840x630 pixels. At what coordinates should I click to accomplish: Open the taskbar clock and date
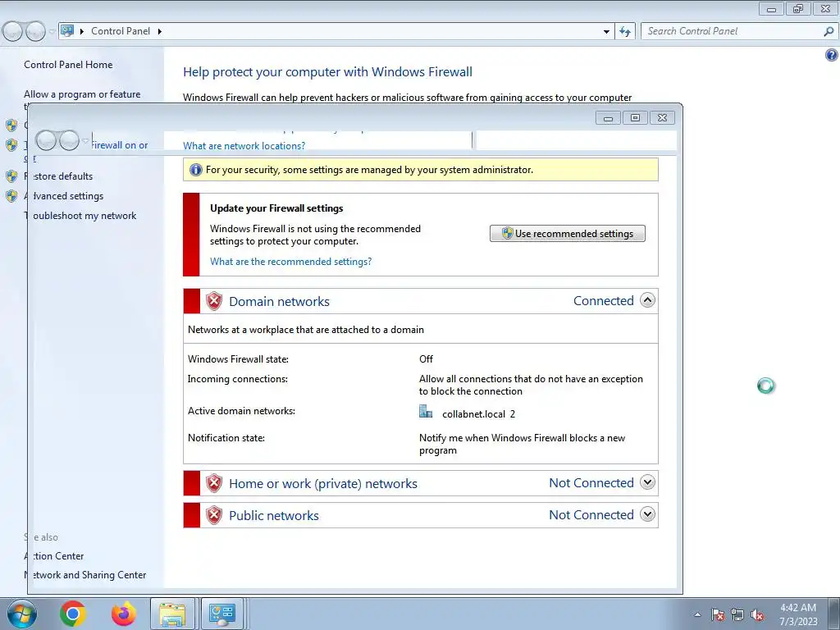click(798, 614)
